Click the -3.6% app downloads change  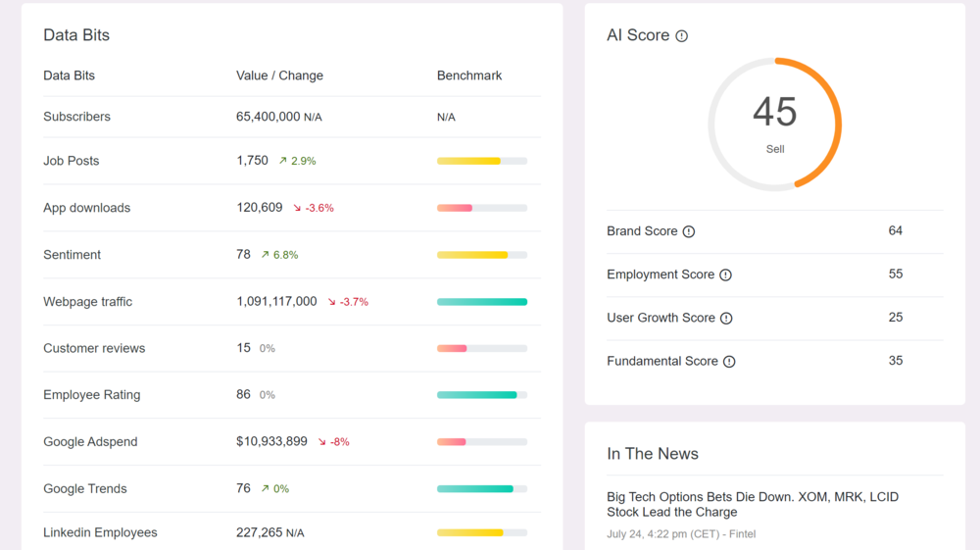(x=319, y=208)
